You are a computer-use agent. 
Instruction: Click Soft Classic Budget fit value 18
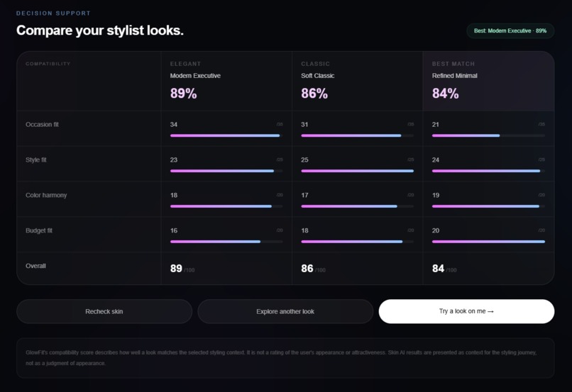pos(304,230)
